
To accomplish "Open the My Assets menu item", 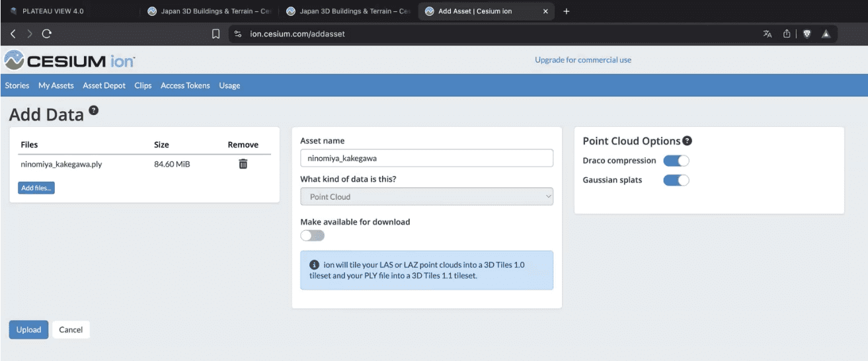I will pyautogui.click(x=56, y=85).
